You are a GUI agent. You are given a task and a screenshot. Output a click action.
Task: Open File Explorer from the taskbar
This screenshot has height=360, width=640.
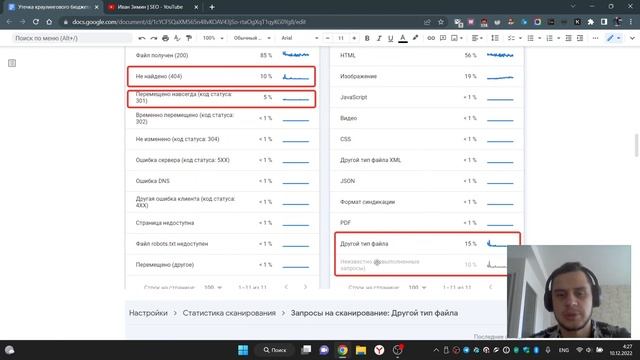[361, 350]
